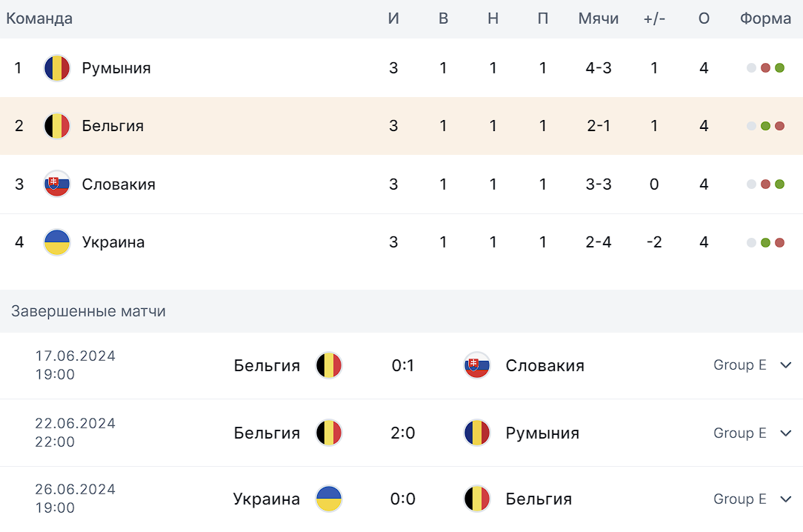The width and height of the screenshot is (803, 532).
Task: Click the Romania flag in standings table
Action: coord(57,68)
